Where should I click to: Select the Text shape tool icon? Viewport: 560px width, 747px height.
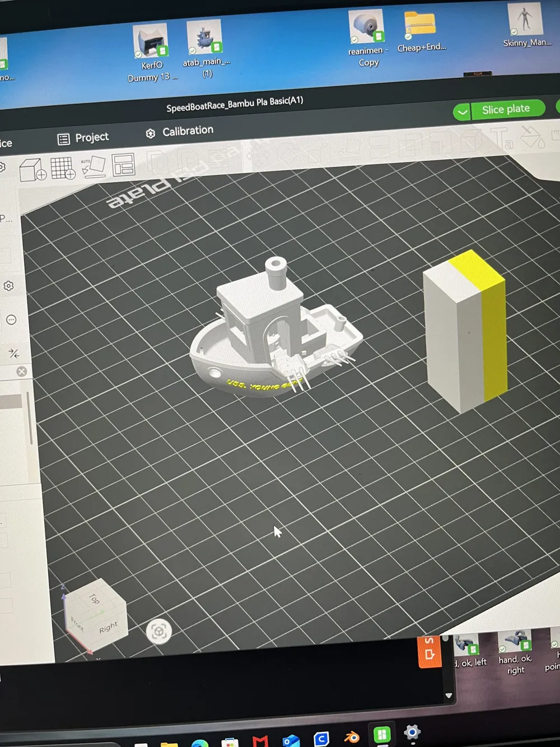pos(502,138)
